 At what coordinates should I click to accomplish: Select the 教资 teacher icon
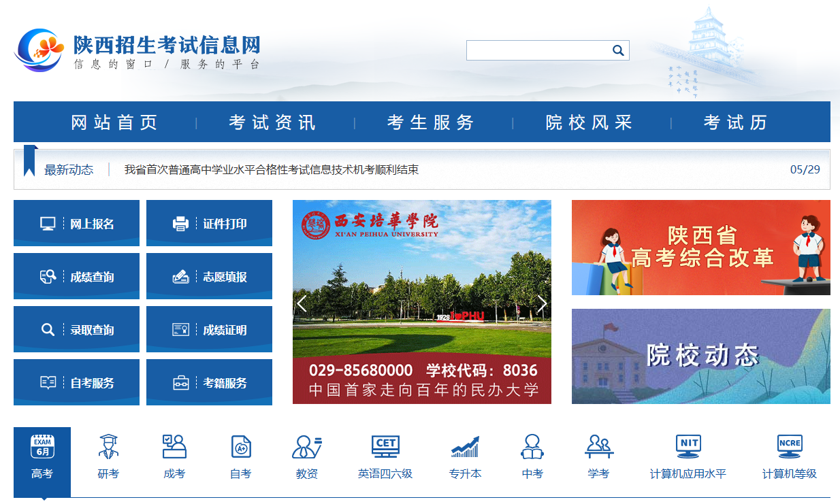(x=307, y=447)
